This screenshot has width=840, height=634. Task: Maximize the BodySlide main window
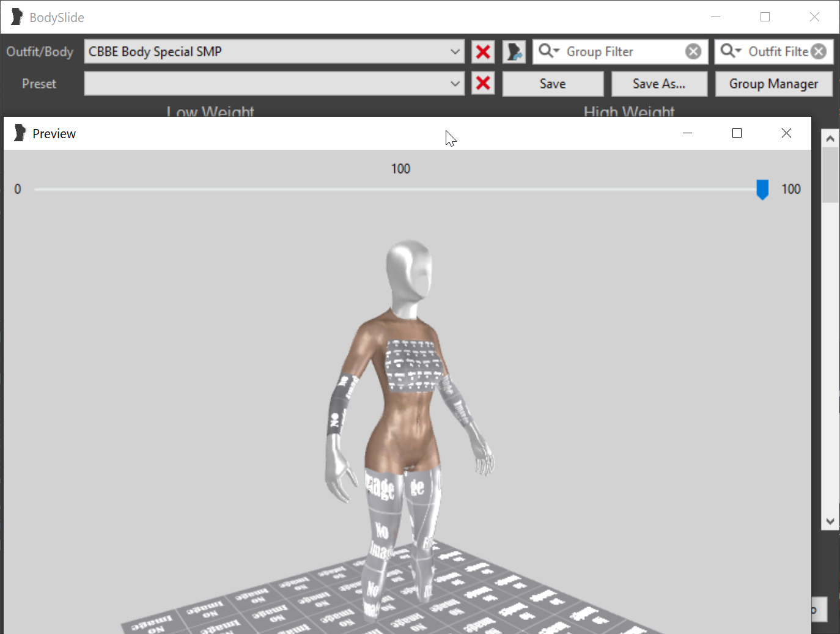click(x=765, y=17)
